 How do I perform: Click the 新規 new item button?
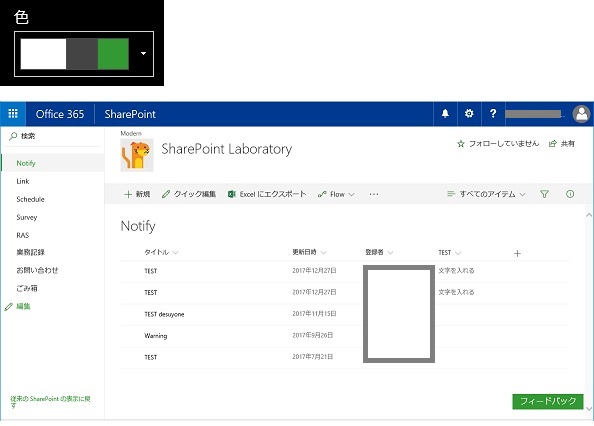click(x=137, y=194)
